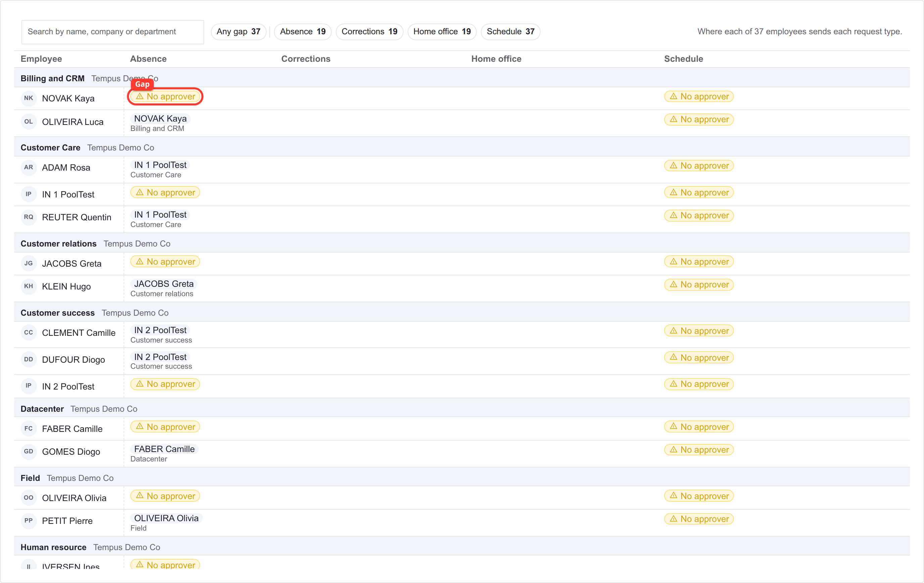
Task: Click REUTER Quentin's RQ avatar icon
Action: [29, 217]
